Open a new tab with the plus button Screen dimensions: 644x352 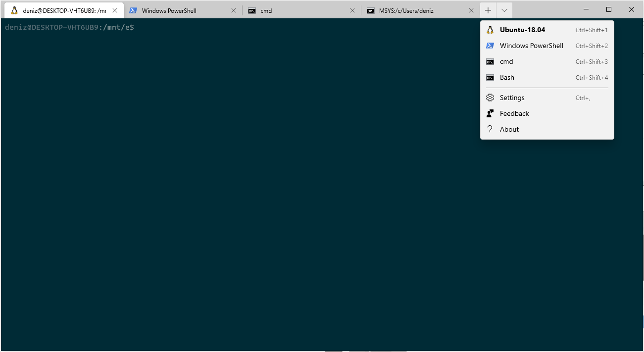488,10
